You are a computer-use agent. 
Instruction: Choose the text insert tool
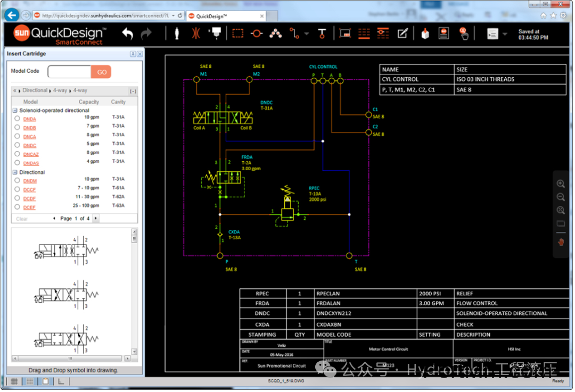click(x=322, y=34)
